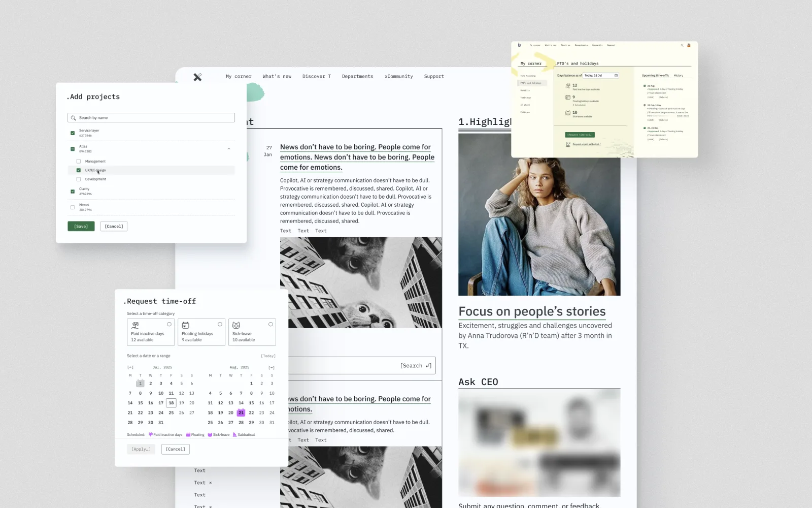Collapse the Atlas project chevron

229,149
